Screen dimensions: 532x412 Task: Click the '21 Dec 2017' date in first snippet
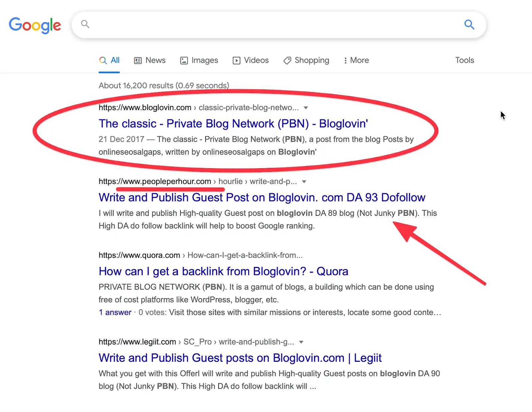[121, 139]
